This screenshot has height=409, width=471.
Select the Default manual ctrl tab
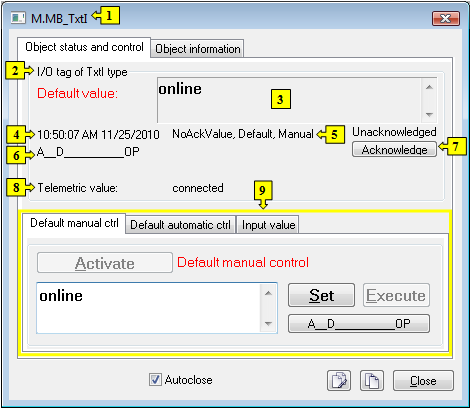74,223
